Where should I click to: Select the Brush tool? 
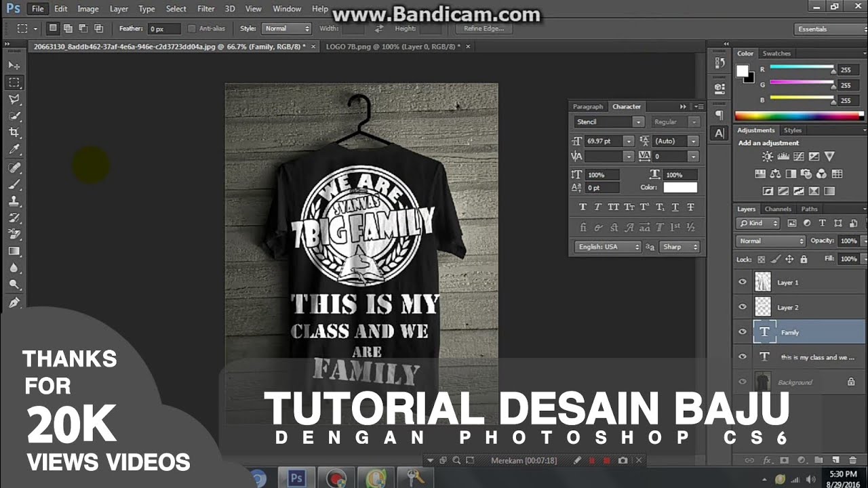(14, 184)
